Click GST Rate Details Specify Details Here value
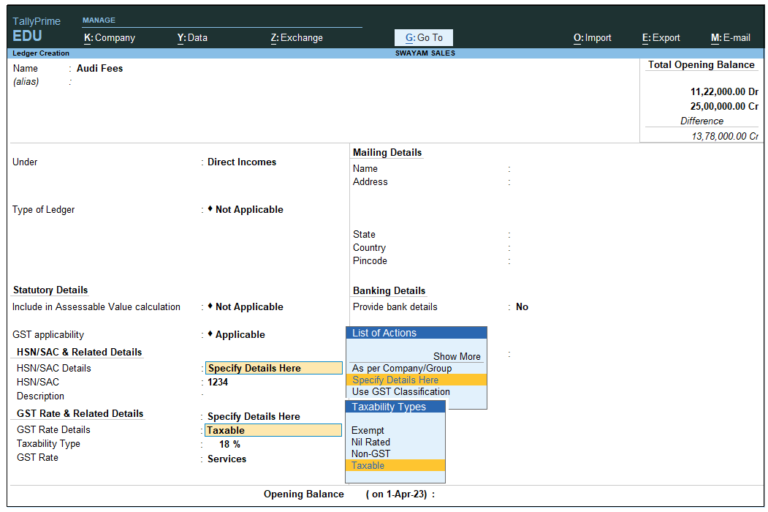 coord(254,416)
